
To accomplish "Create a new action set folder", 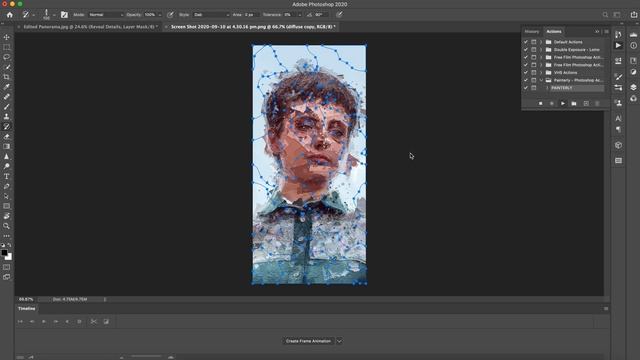I will 574,104.
